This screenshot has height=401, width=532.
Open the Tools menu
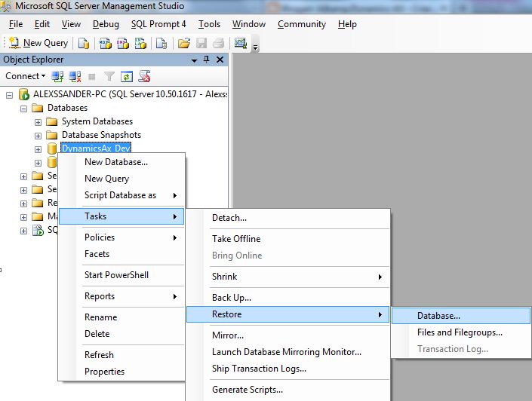[209, 24]
